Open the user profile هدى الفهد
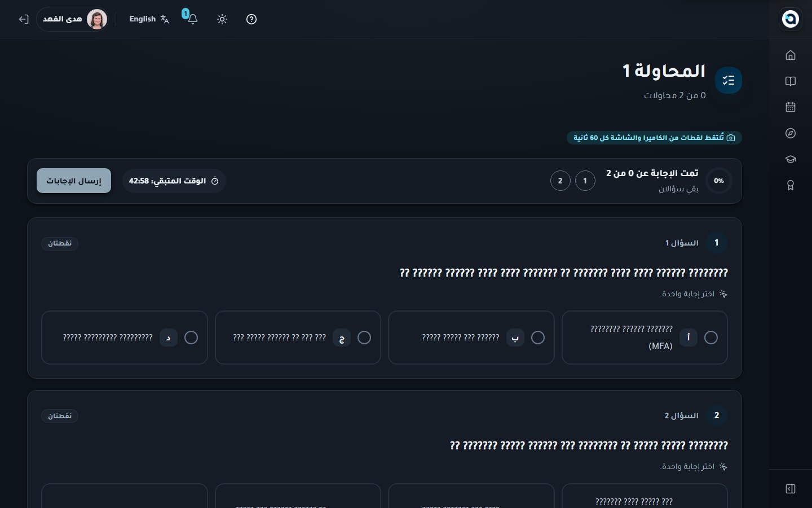Image resolution: width=812 pixels, height=508 pixels. tap(73, 19)
